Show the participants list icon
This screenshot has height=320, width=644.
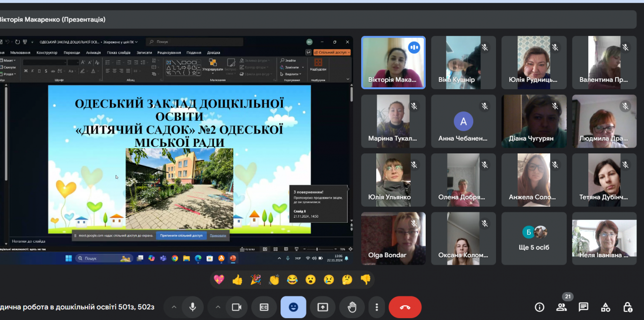click(561, 307)
